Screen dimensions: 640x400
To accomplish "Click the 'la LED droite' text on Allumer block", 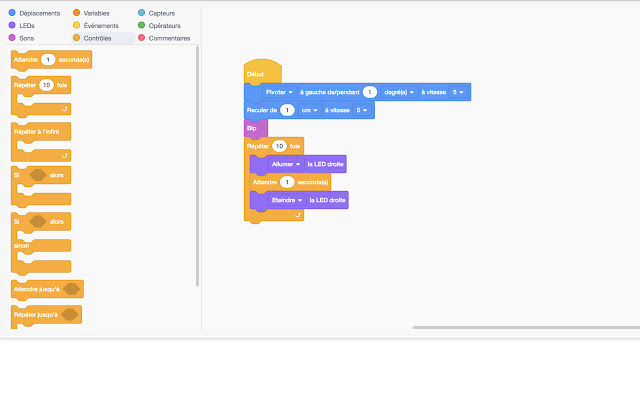I will point(325,164).
